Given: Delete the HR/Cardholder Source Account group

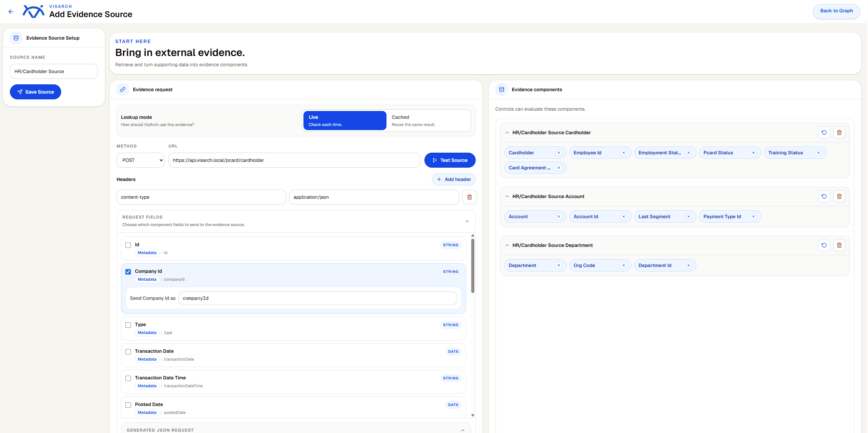Looking at the screenshot, I should pos(839,196).
